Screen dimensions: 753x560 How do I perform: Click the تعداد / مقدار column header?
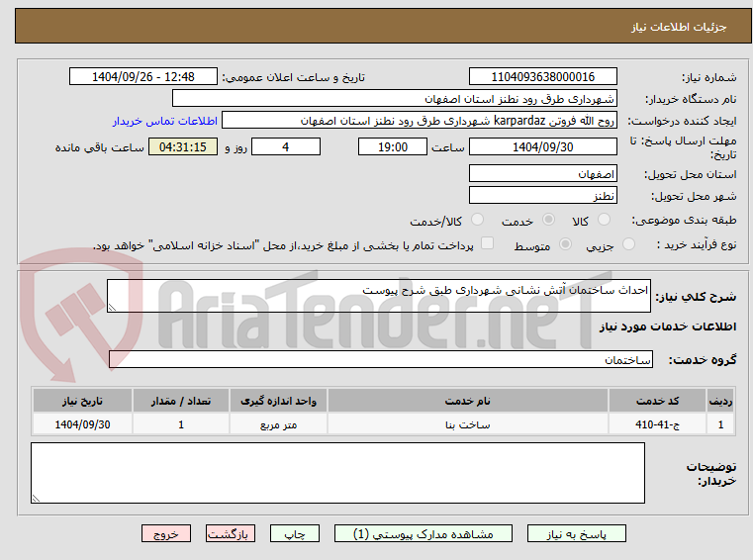click(x=181, y=401)
